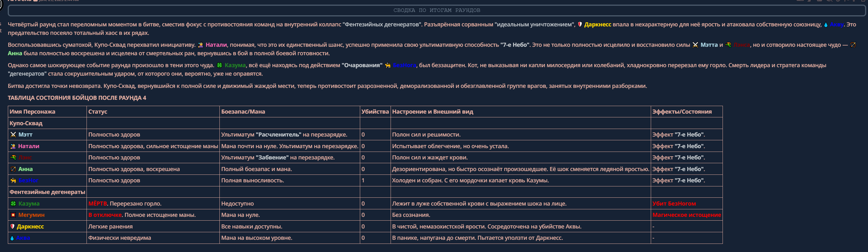Click Эффект "7-е Небо" in Анна row
This screenshot has height=252, width=868.
pyautogui.click(x=678, y=169)
